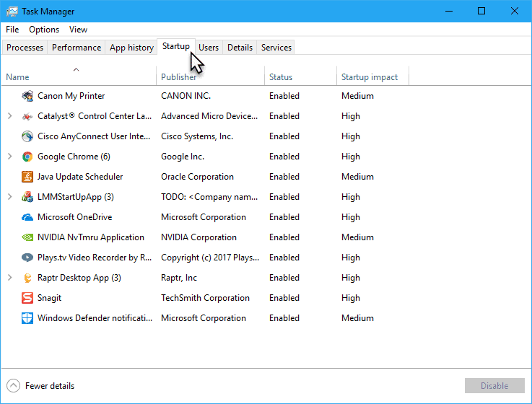
Task: Click the Task Manager title bar icon
Action: (12, 12)
